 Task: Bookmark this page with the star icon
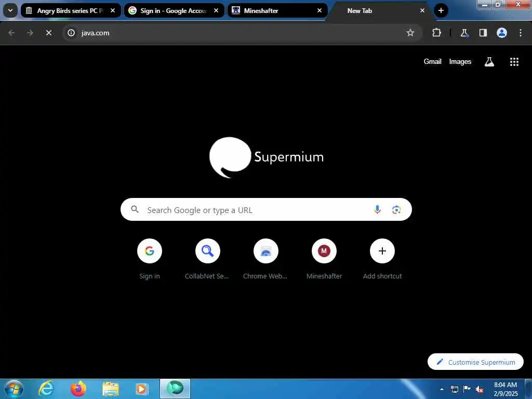[410, 33]
